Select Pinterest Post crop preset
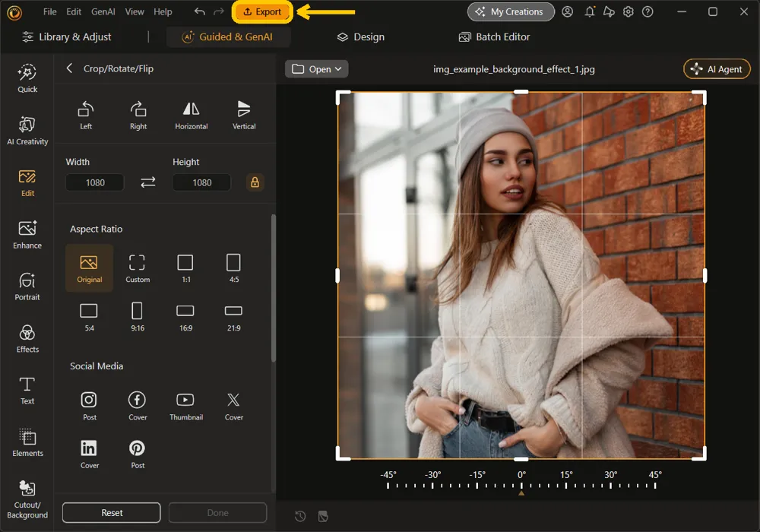The height and width of the screenshot is (532, 760). pyautogui.click(x=137, y=454)
